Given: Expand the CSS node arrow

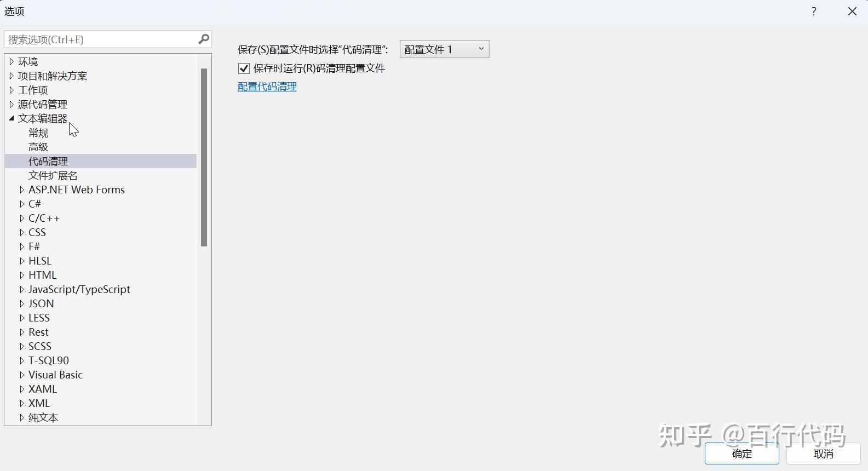Looking at the screenshot, I should (22, 232).
